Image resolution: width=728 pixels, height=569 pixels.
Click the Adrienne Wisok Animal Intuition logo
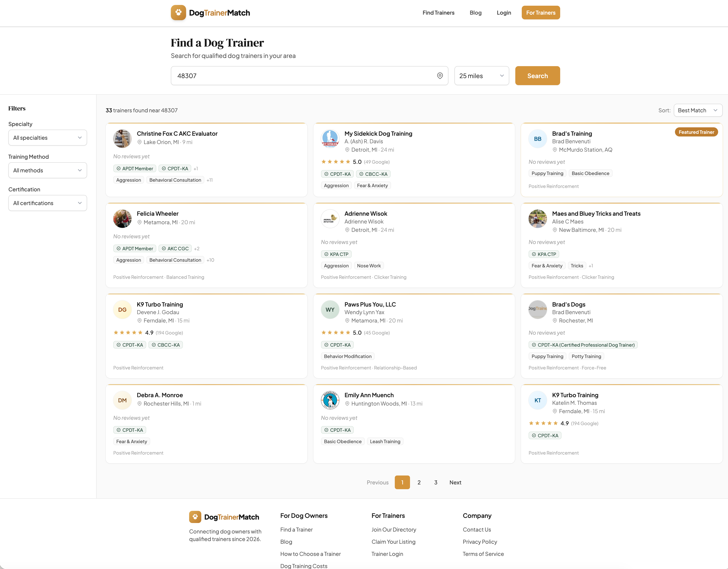(x=330, y=219)
